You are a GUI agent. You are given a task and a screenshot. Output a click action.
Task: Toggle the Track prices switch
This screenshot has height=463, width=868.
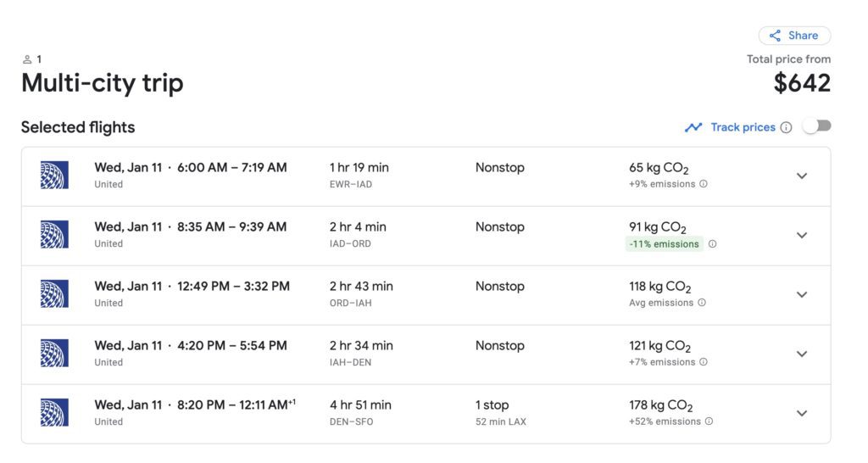(817, 126)
